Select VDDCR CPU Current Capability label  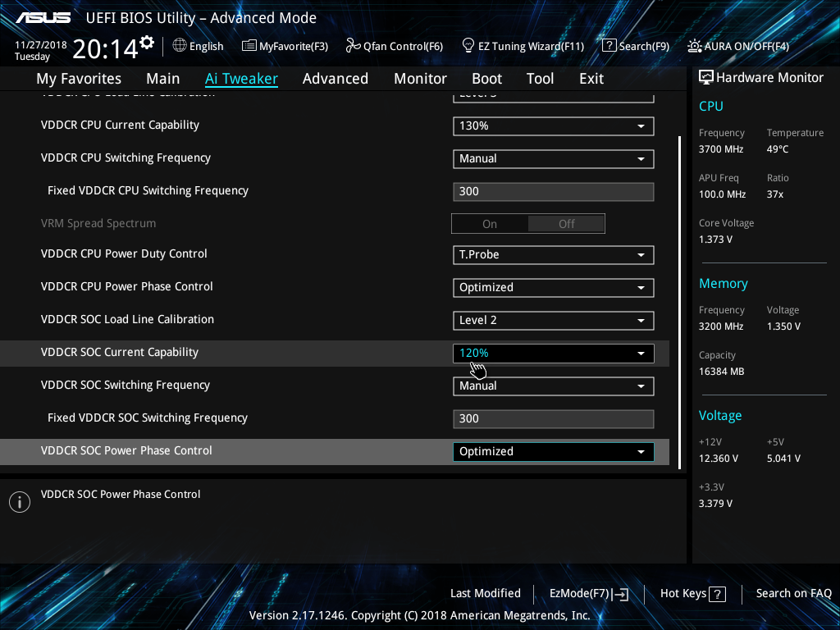click(120, 125)
